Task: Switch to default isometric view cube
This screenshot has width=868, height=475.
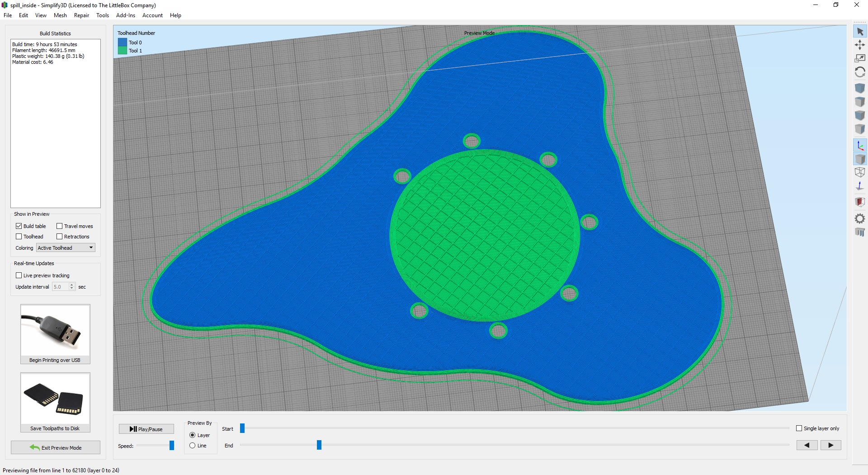Action: 860,88
